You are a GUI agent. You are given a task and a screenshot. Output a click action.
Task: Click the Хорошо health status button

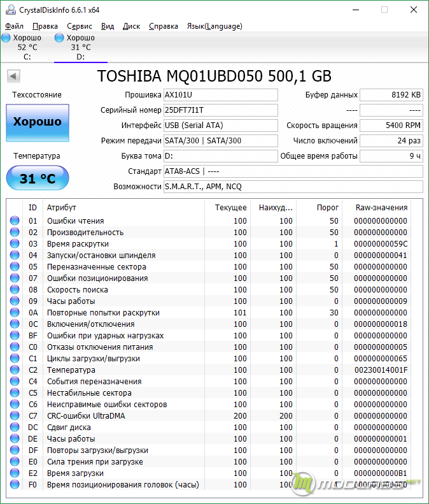37,122
